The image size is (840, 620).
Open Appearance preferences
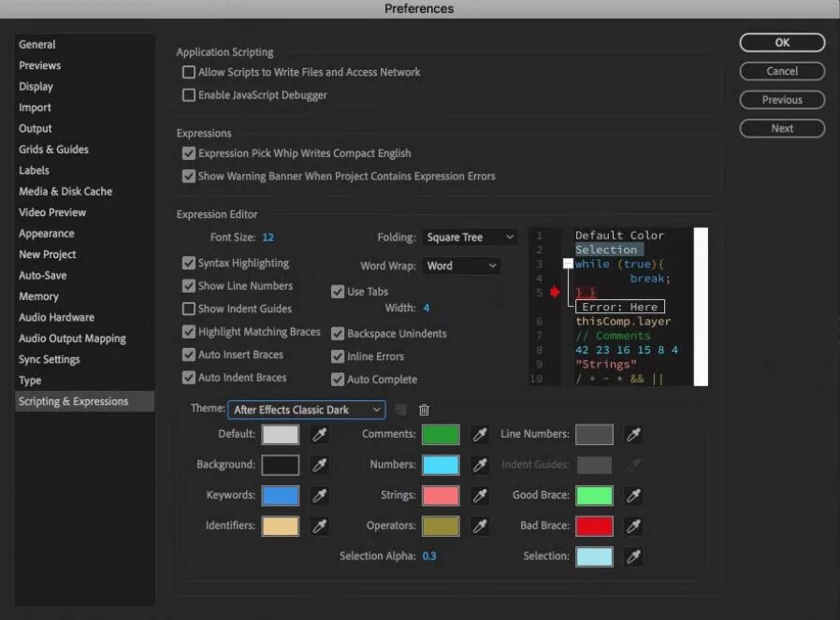(x=47, y=234)
